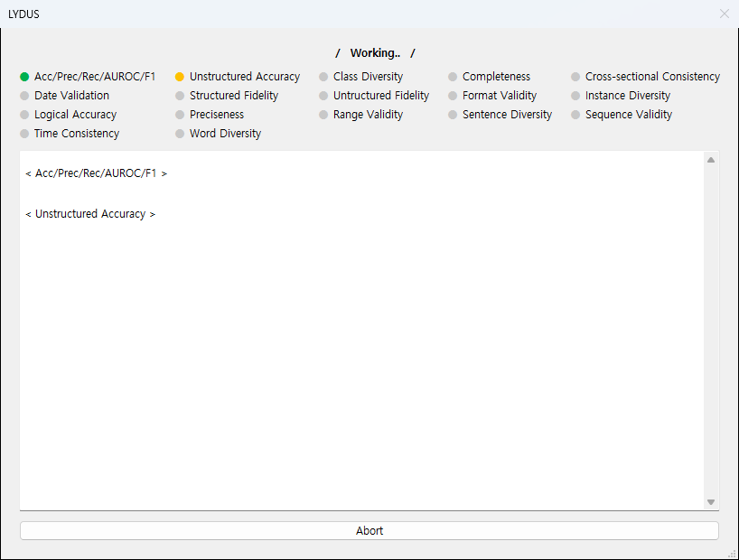Select the Completeness label
This screenshot has height=560, width=739.
(496, 77)
